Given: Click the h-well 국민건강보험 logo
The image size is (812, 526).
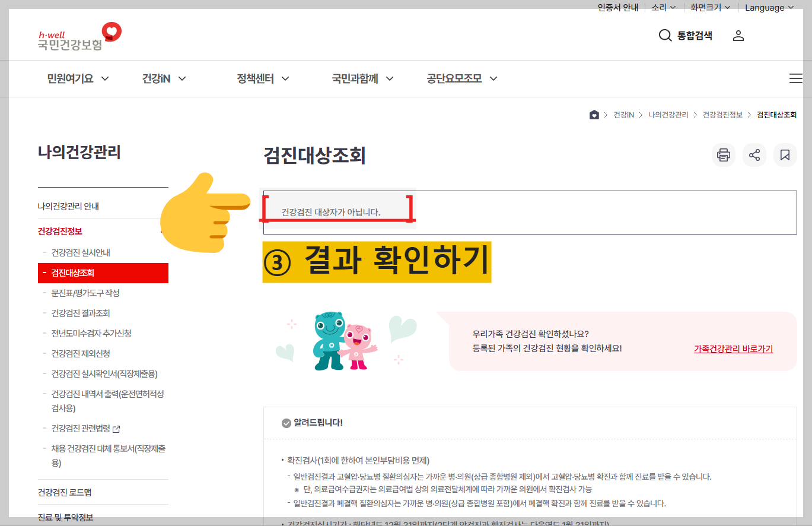Looking at the screenshot, I should coord(79,36).
